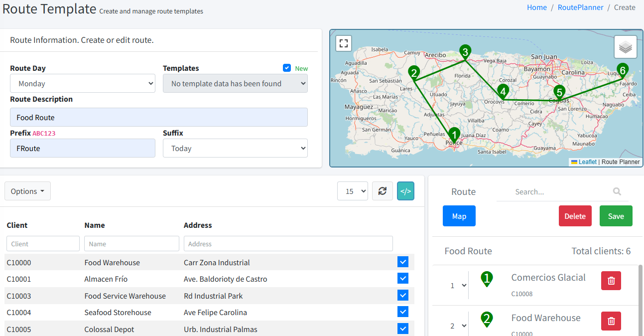This screenshot has height=336, width=644.
Task: Open the Options dropdown menu
Action: click(27, 191)
